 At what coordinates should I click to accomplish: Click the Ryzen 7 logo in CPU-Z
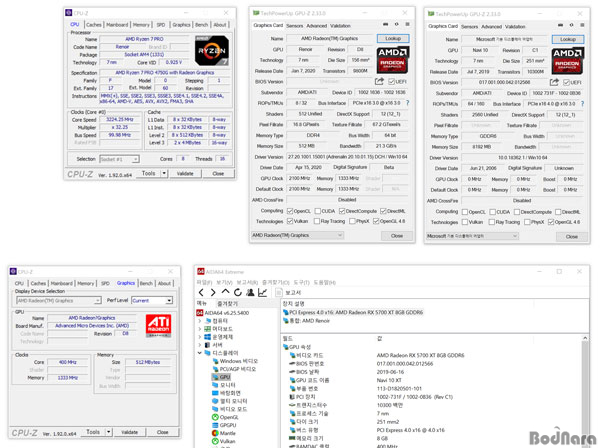[x=212, y=51]
